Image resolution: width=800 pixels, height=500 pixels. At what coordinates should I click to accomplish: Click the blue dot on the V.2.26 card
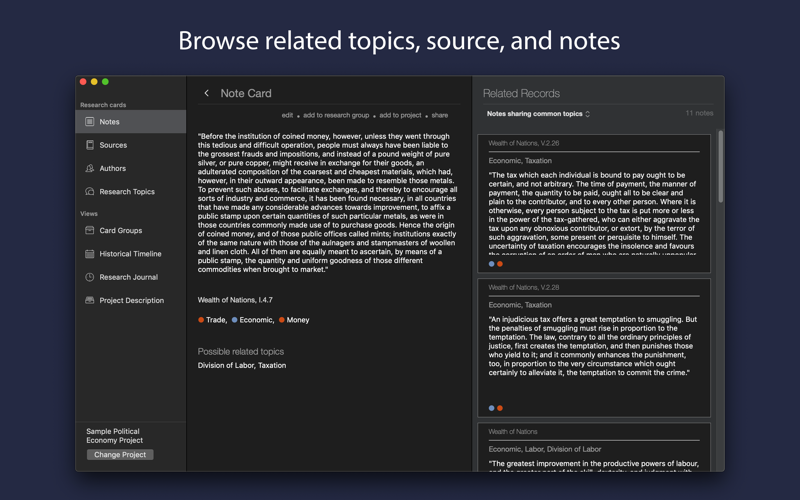(492, 264)
